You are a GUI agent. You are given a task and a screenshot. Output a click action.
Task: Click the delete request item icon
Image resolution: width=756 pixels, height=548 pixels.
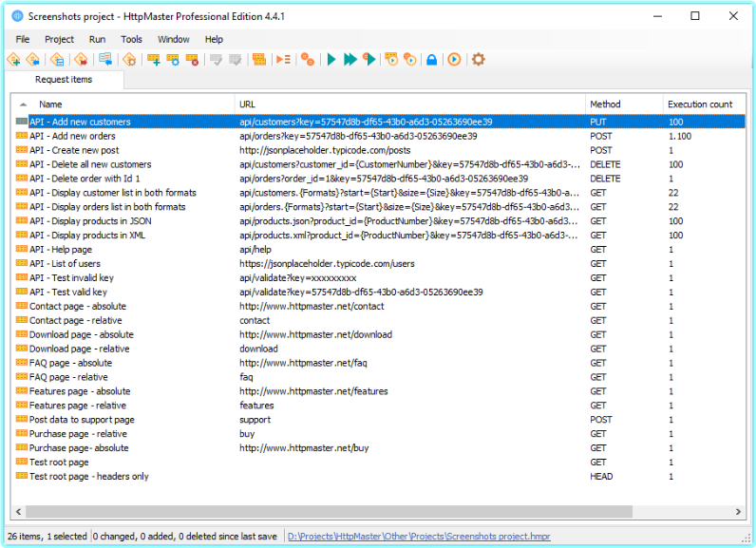193,60
